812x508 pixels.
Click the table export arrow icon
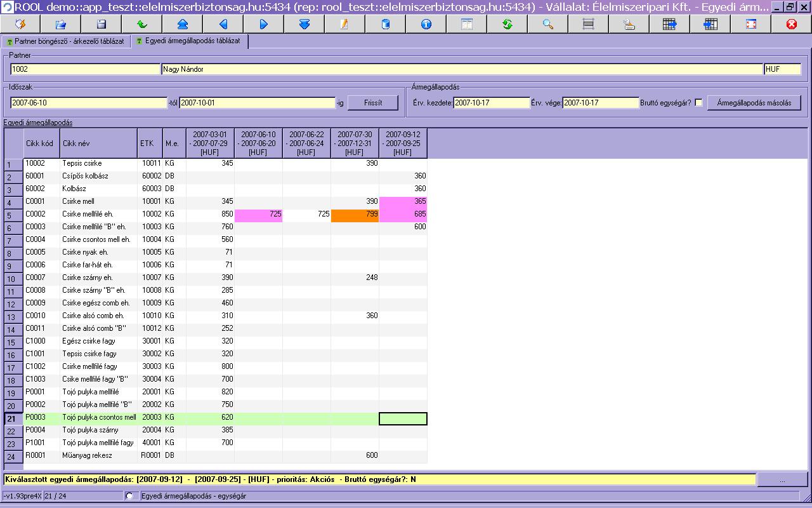[x=670, y=24]
